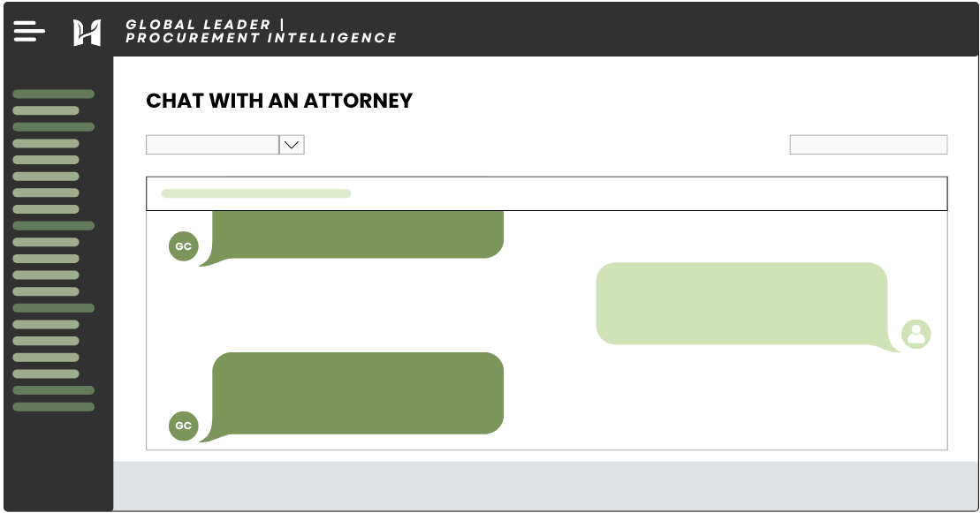The height and width of the screenshot is (513, 980).
Task: Click the Global Leader Procurement Intelligence title
Action: [x=261, y=31]
